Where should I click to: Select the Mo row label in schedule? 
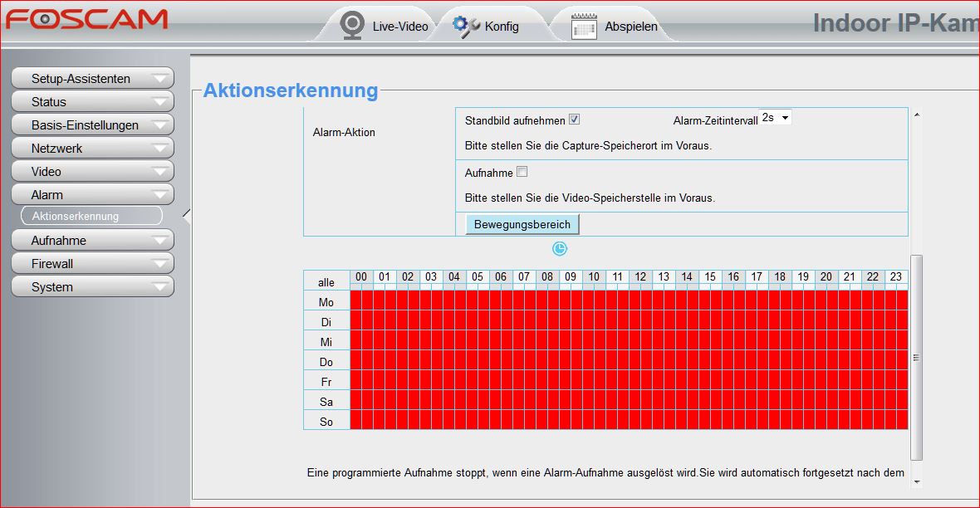tap(326, 302)
